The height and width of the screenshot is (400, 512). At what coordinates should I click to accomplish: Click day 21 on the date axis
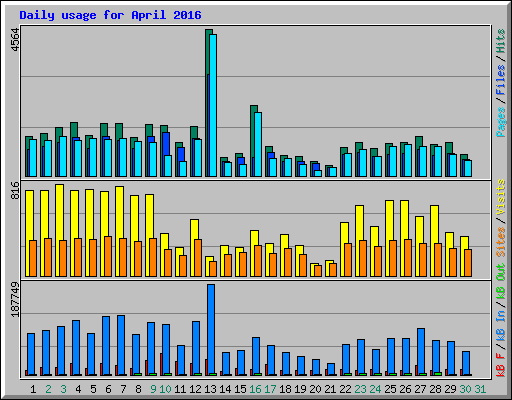click(330, 389)
